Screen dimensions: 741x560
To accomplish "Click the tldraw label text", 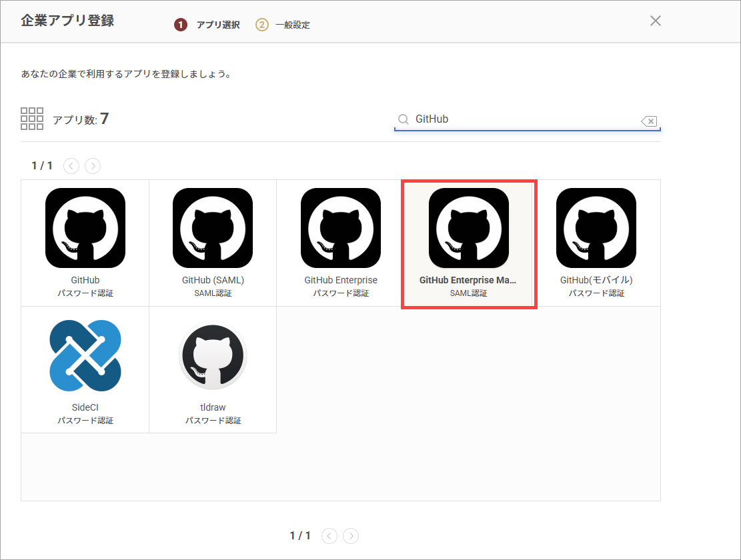I will click(213, 407).
